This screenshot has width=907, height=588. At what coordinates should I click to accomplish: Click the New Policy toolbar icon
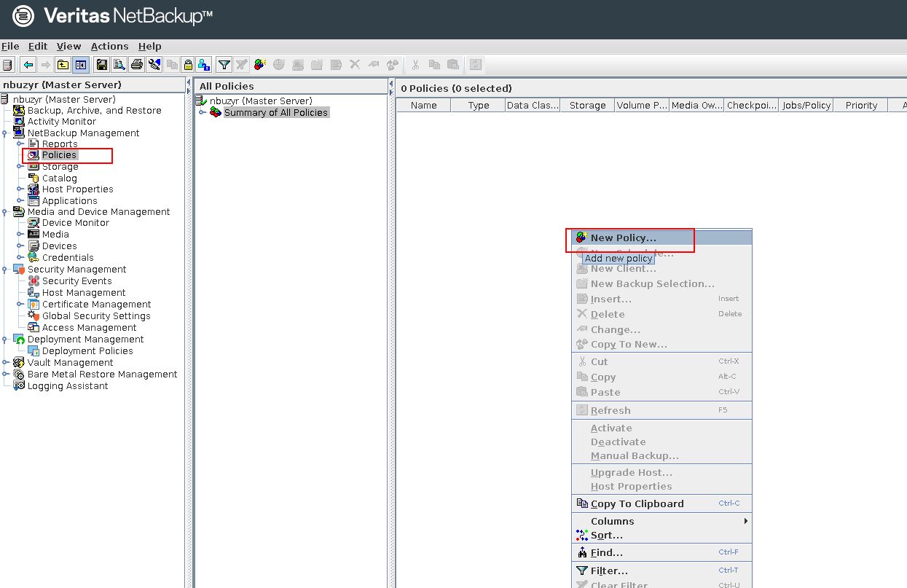[260, 65]
